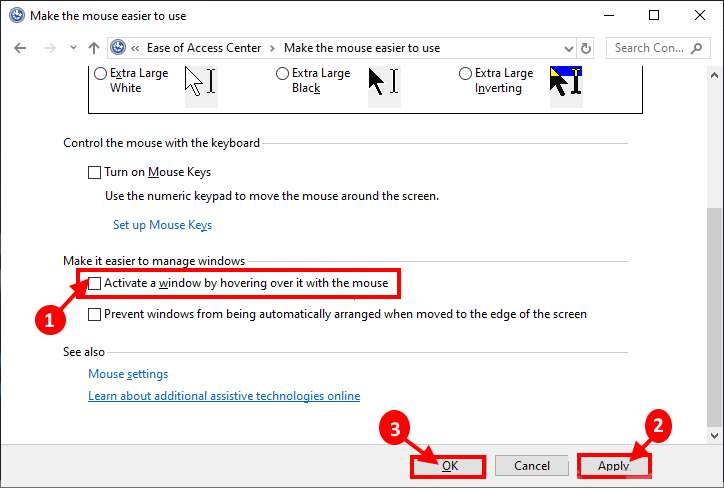The image size is (724, 488).
Task: Click the Control Panel icon in address bar
Action: (x=118, y=48)
